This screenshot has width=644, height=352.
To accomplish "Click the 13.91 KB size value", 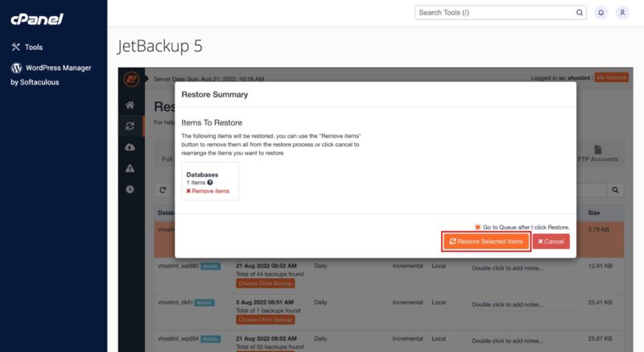I will coord(600,266).
